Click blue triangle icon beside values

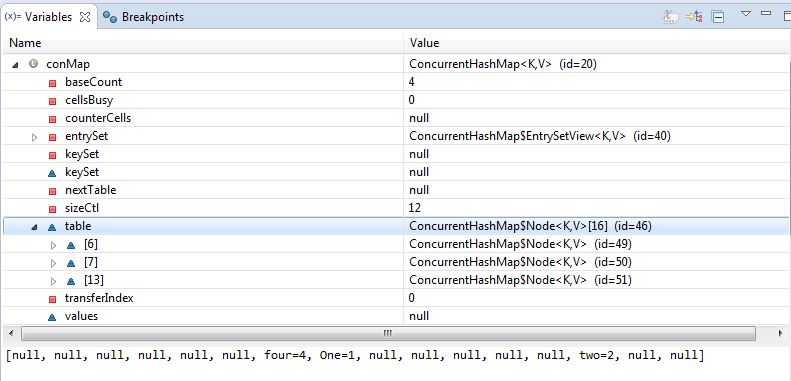click(52, 317)
